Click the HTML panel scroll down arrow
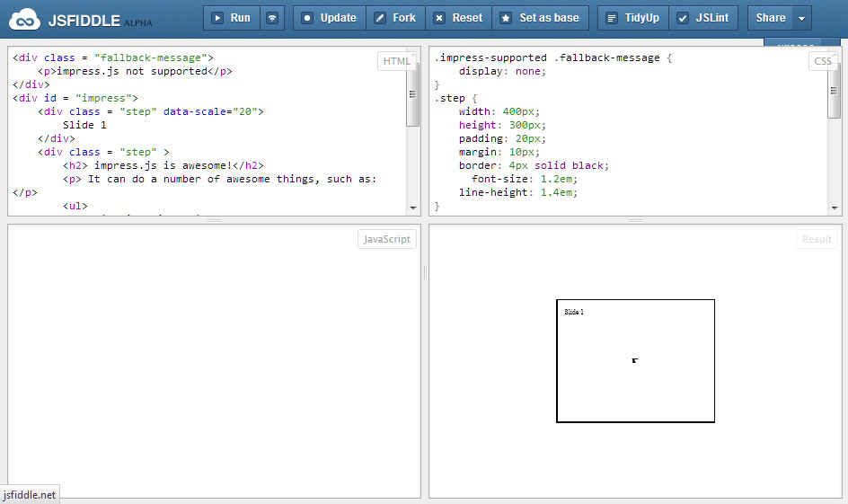This screenshot has height=504, width=848. 413,208
